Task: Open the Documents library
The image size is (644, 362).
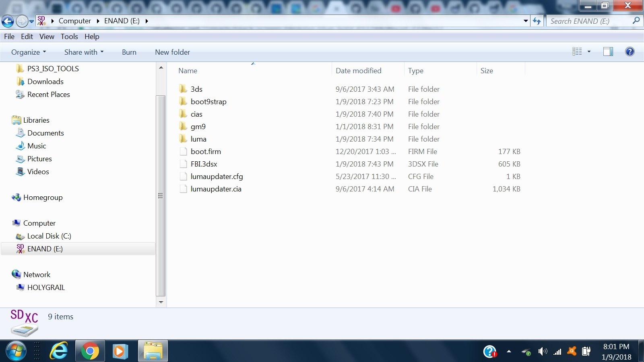Action: click(45, 133)
